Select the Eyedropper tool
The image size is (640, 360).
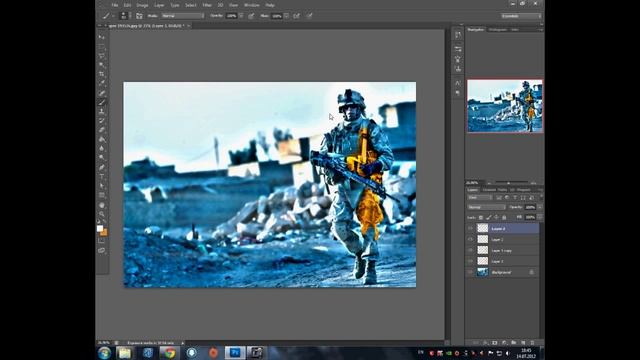pyautogui.click(x=102, y=83)
